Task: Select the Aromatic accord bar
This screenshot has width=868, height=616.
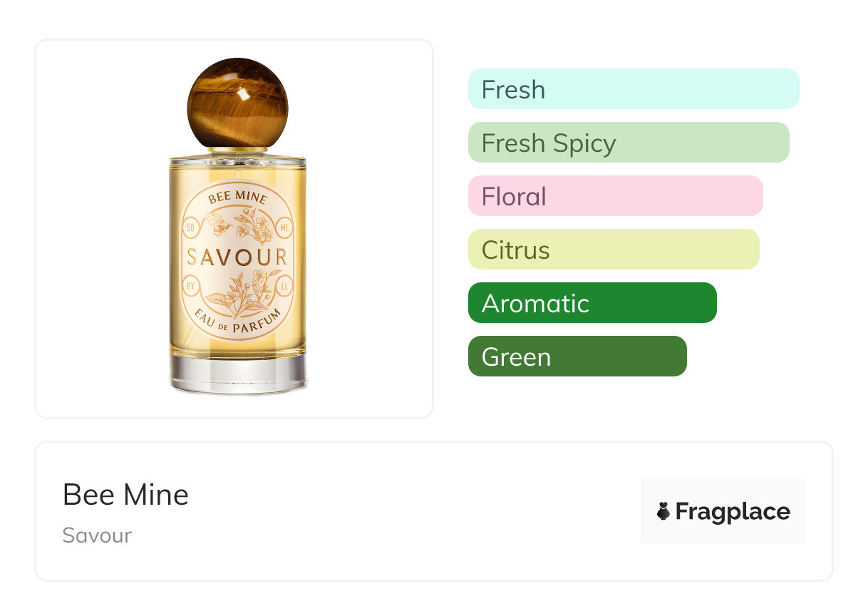Action: tap(591, 303)
